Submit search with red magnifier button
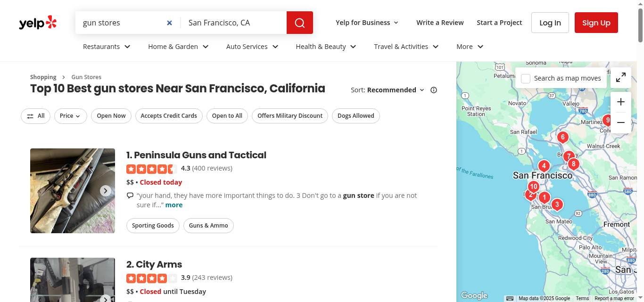644x302 pixels. click(x=300, y=23)
